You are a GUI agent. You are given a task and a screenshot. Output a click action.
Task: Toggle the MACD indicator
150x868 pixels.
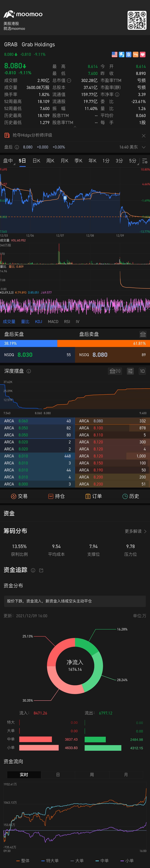click(x=53, y=321)
